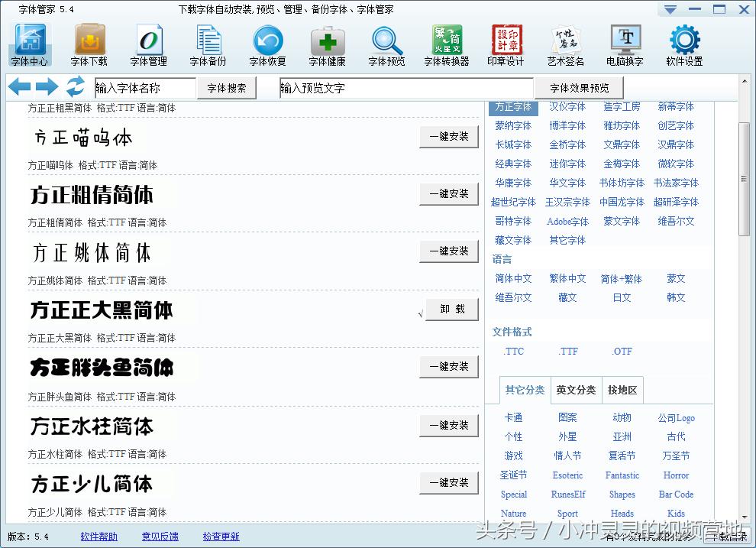Open the 字体健康 first-aid icon
This screenshot has width=756, height=548.
(328, 44)
